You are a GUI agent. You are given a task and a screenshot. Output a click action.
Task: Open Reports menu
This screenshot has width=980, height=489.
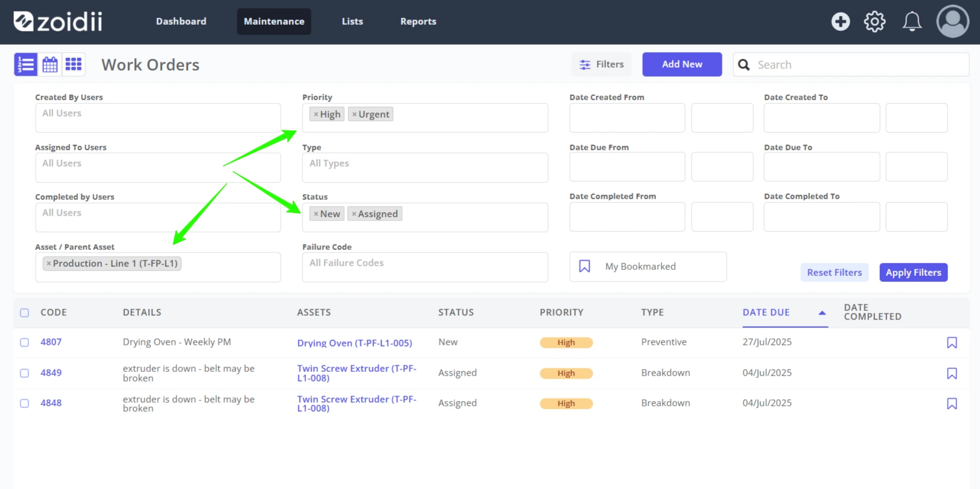(418, 22)
